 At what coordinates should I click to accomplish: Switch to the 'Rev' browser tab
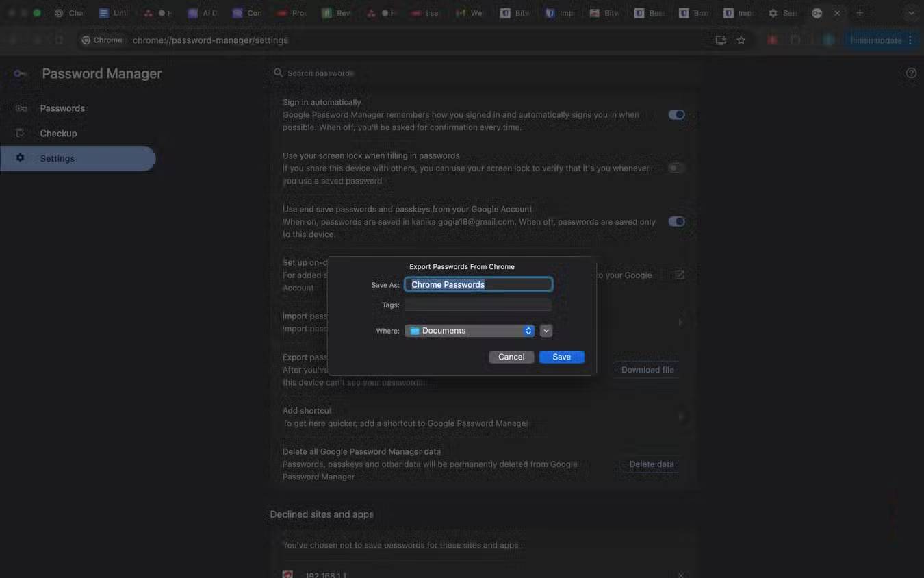coord(337,13)
